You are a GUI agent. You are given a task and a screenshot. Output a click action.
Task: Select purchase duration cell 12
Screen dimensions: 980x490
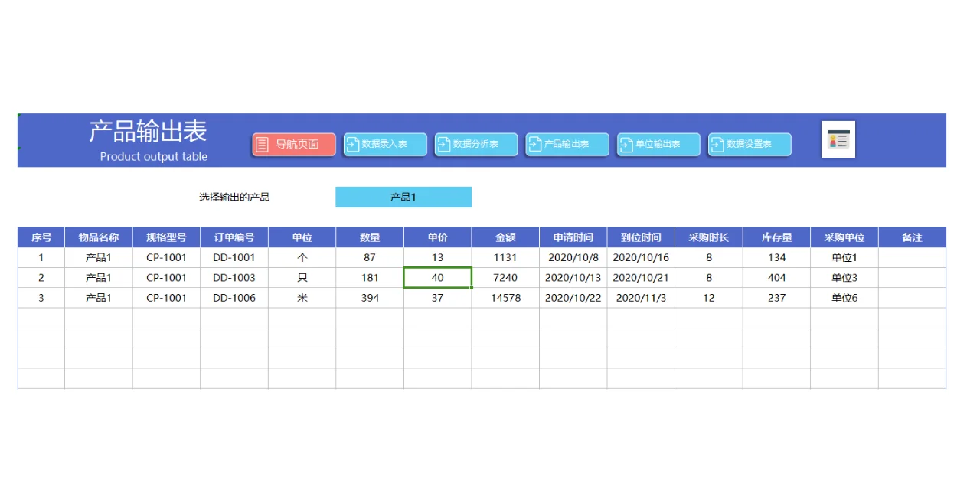click(x=709, y=298)
